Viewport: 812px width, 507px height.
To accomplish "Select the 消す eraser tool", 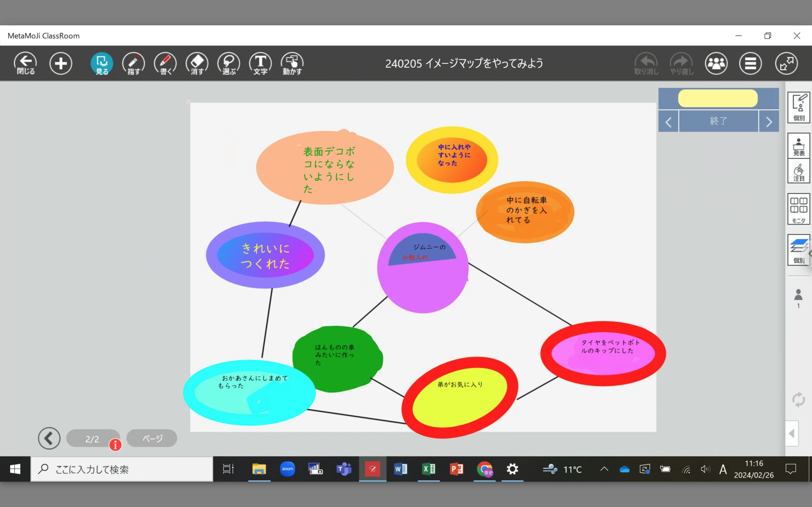I will coord(197,63).
